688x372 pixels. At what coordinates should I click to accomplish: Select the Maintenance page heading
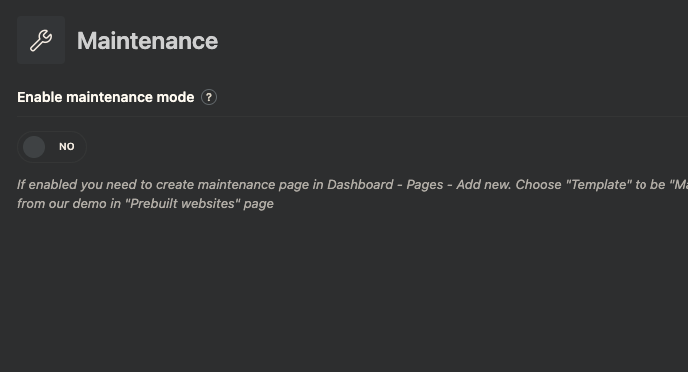coord(147,41)
